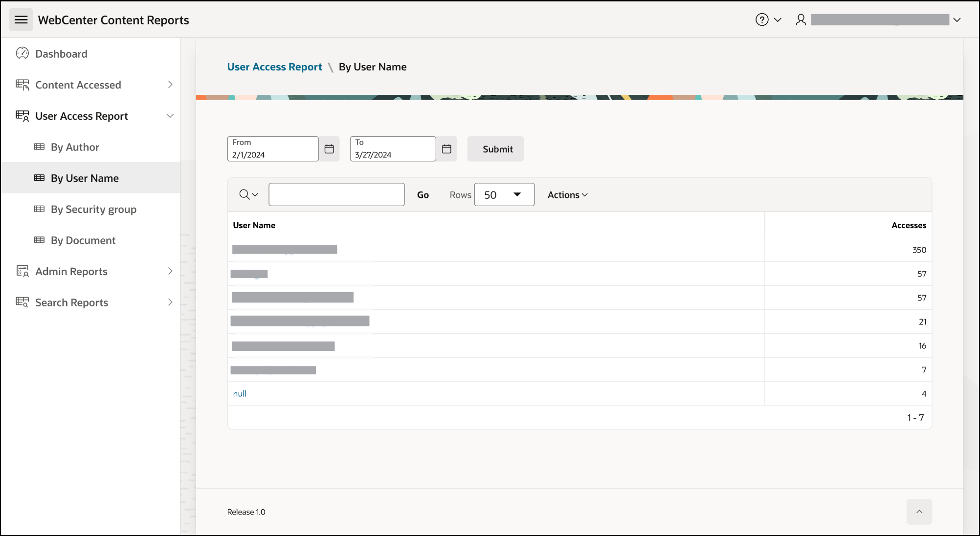Select the 7 accesses cell

pyautogui.click(x=848, y=369)
